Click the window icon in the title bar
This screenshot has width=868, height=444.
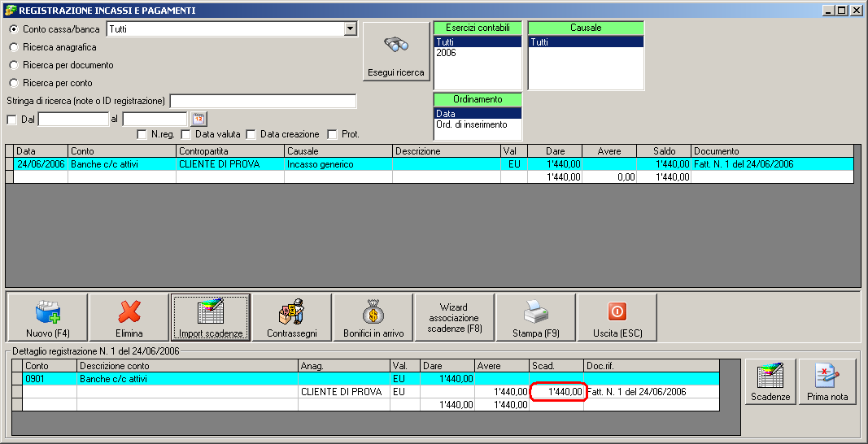(x=10, y=10)
